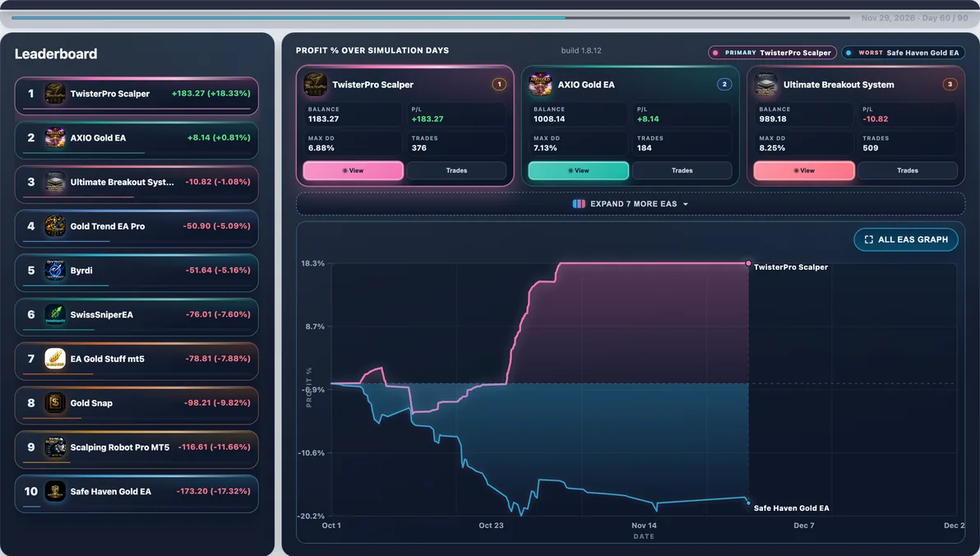Click rank badge 3 on Ultimate Breakout card
Viewport: 980px width, 556px height.
point(950,85)
